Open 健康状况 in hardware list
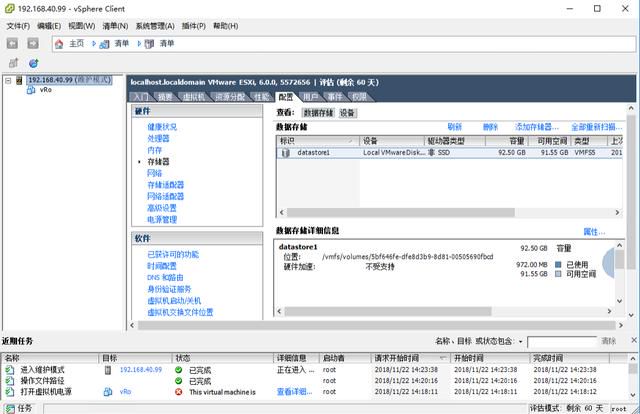The image size is (640, 414). (x=162, y=127)
